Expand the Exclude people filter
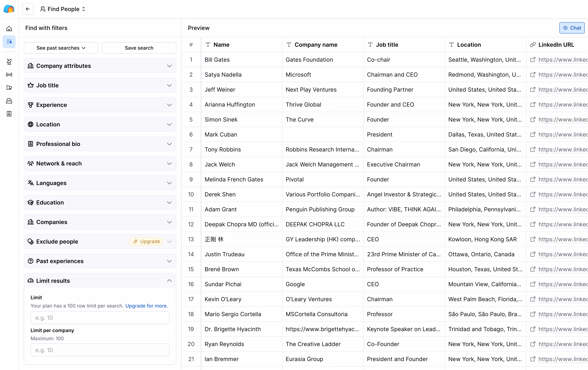Viewport: 588px width, 370px height. tap(100, 241)
